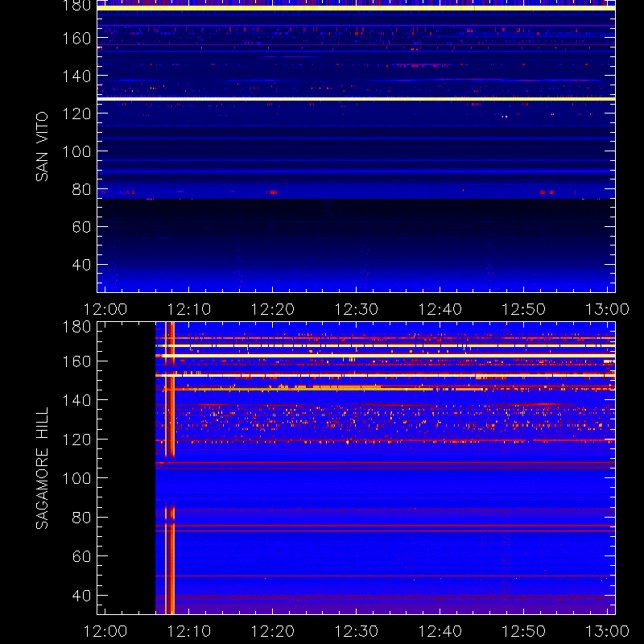Image resolution: width=644 pixels, height=644 pixels.
Task: Click the 12:50 time label under Sagamore Hill plot
Action: point(524,631)
